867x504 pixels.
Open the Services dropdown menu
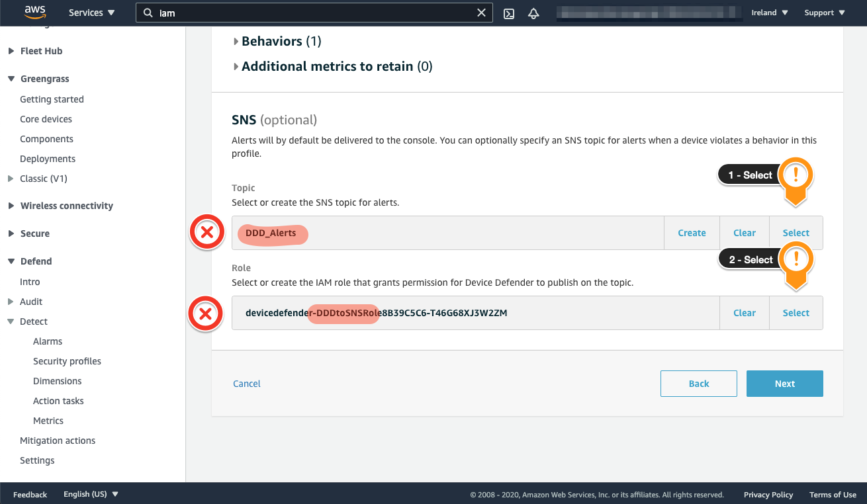click(x=91, y=13)
